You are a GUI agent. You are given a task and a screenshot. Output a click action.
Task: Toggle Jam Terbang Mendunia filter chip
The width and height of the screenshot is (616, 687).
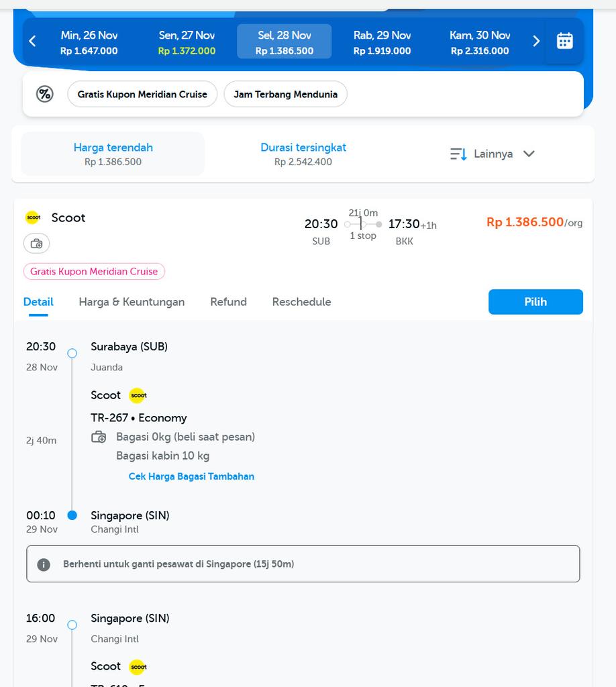point(285,95)
